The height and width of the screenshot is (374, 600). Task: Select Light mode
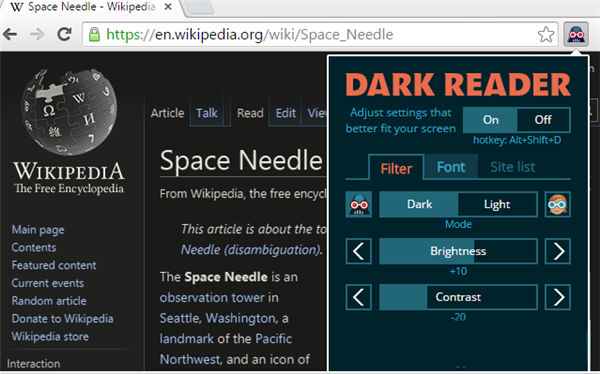(x=497, y=204)
